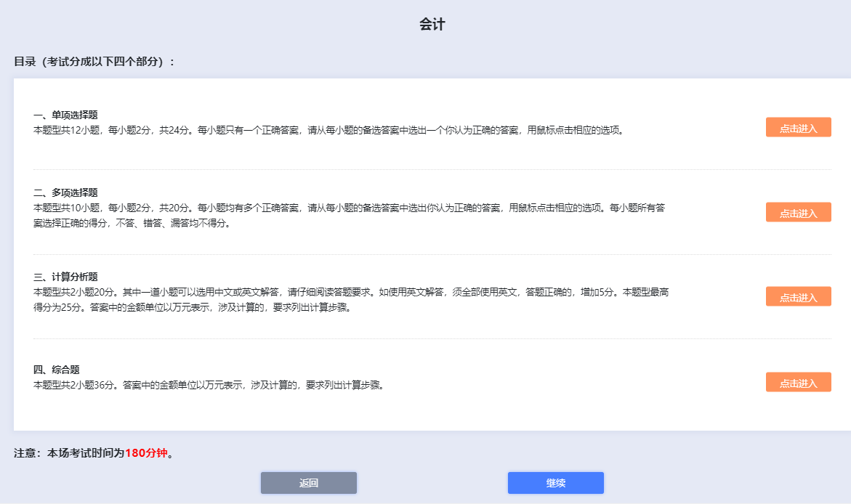Click the 二、多项选择题 section heading
Screen dimensions: 851x504
coord(65,192)
